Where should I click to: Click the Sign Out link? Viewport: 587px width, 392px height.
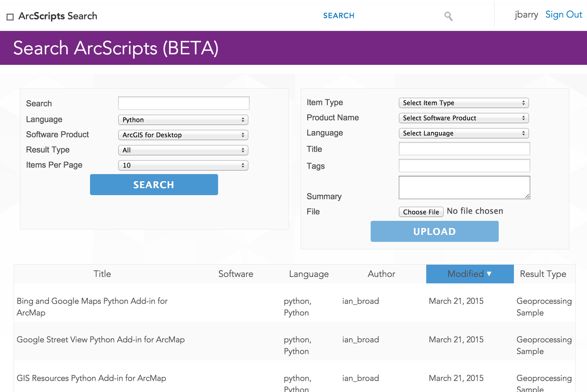[x=563, y=14]
